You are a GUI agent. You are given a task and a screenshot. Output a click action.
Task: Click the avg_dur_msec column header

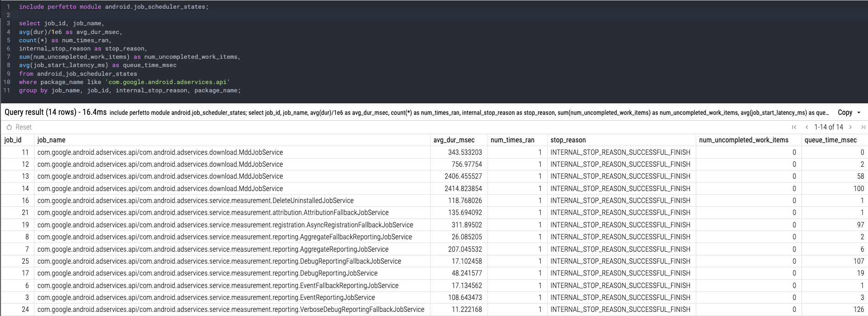(x=454, y=140)
